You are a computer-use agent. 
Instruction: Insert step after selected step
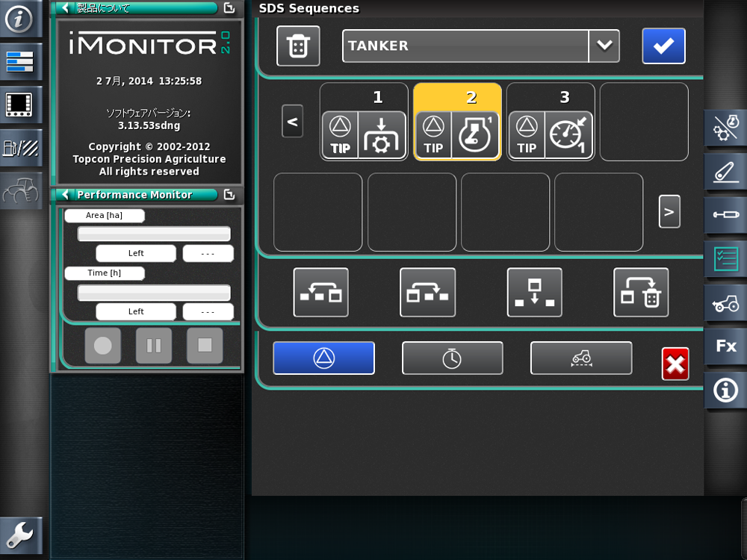point(428,293)
